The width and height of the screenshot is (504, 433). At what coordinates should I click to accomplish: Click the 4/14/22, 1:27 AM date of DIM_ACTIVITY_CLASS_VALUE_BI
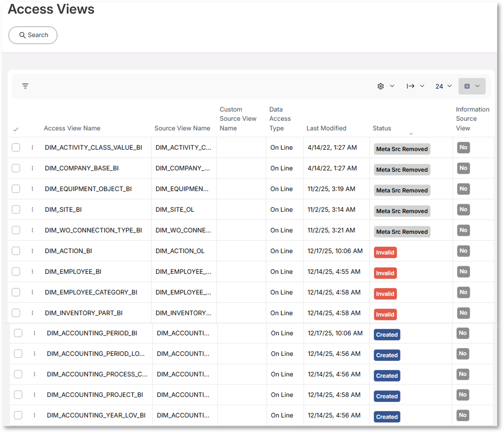[x=332, y=147]
